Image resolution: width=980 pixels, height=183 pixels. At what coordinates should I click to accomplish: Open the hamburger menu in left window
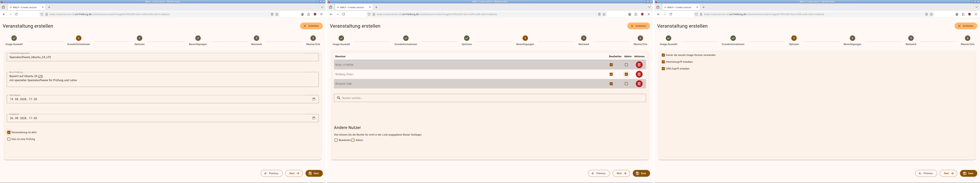[321, 14]
